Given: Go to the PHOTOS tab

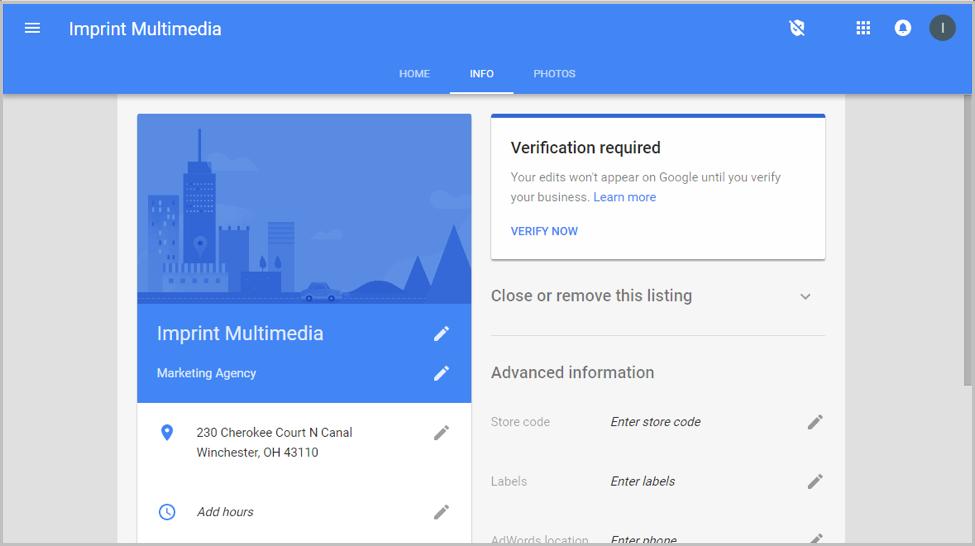Looking at the screenshot, I should tap(554, 73).
